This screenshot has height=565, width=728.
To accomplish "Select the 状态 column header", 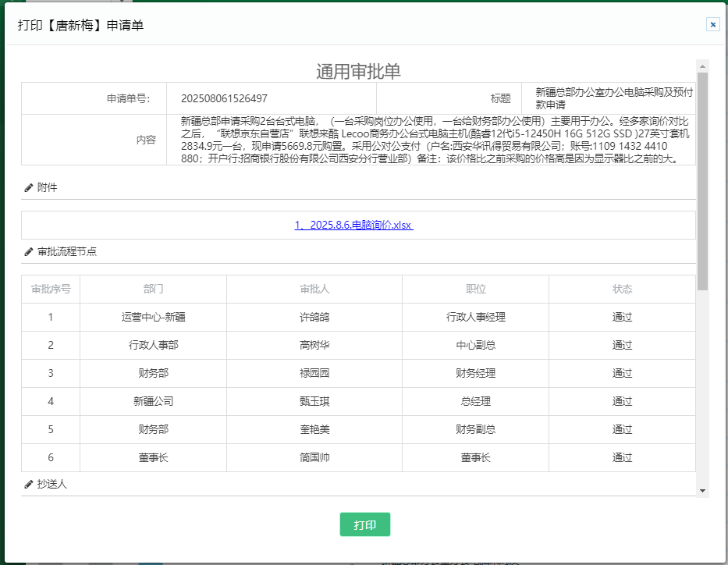I will point(622,289).
